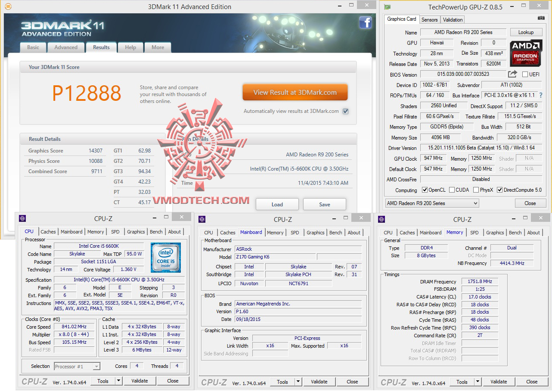Click the Close button in GPU-Z
552x392 pixels.
(530, 203)
